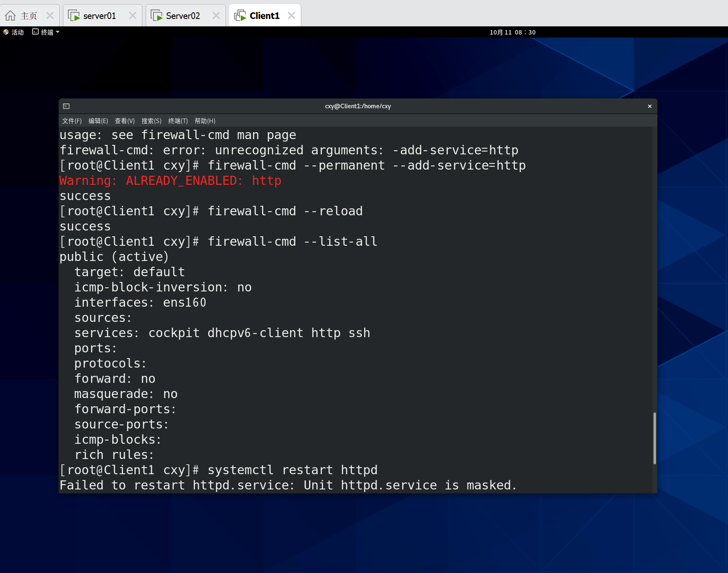Open the 帮助(H) menu in terminal

point(205,121)
